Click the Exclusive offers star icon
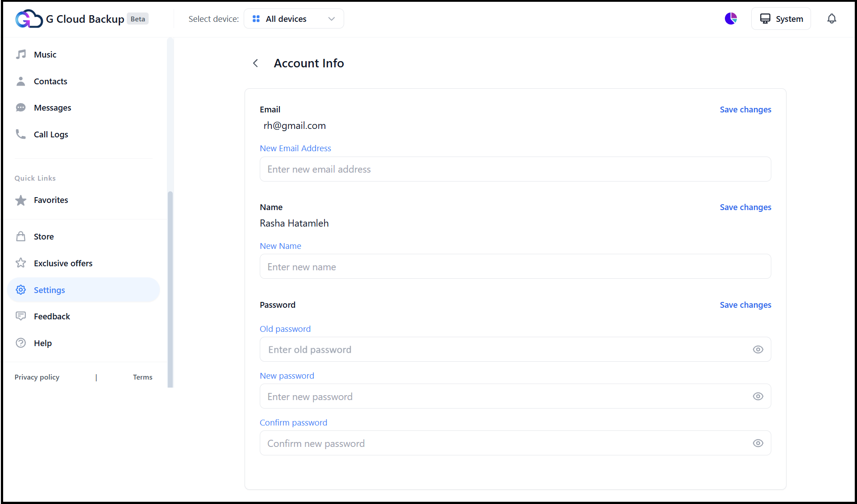 (x=21, y=263)
